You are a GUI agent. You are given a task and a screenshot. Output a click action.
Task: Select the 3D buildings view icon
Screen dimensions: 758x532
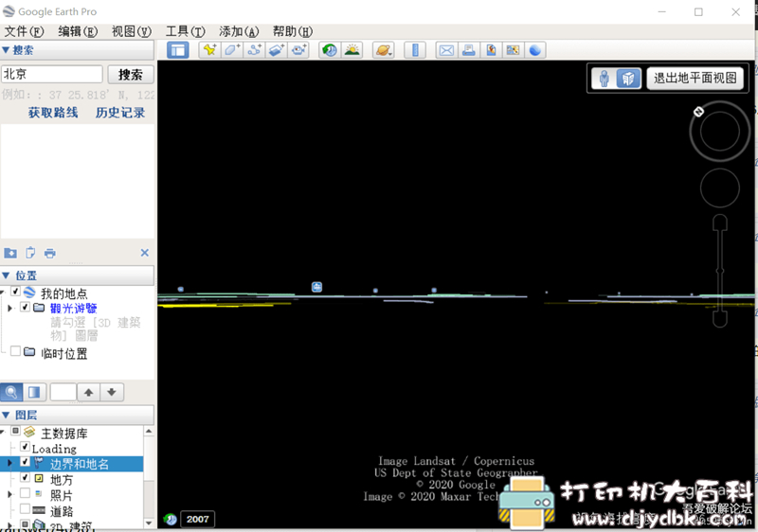pos(628,79)
